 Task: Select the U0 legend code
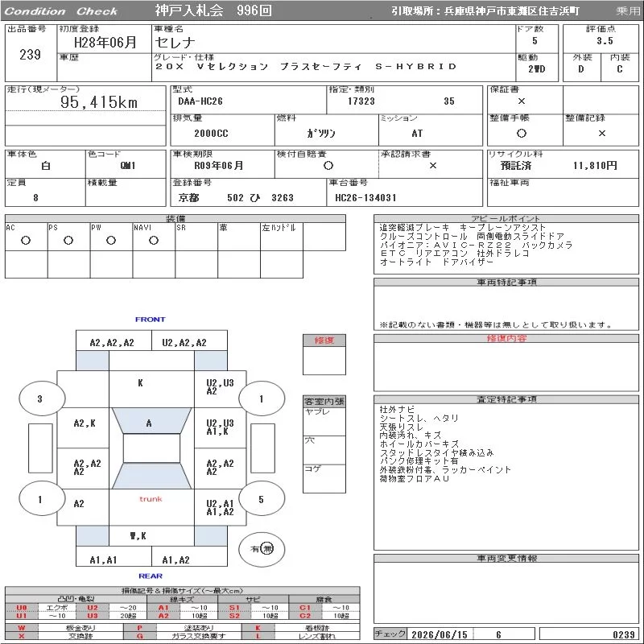click(x=22, y=608)
